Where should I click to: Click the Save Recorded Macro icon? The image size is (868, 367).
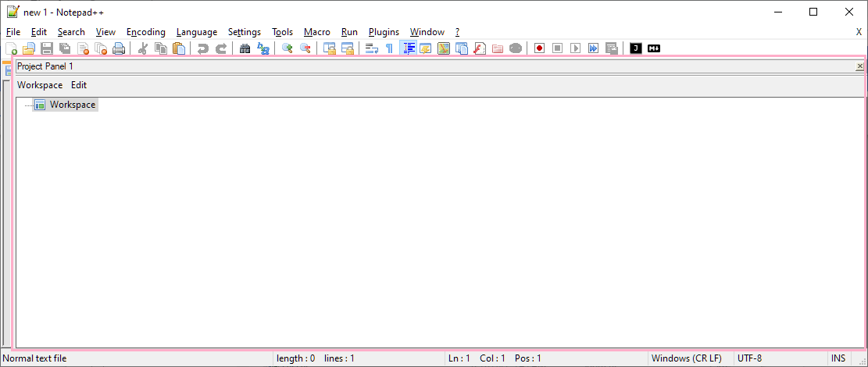(611, 48)
